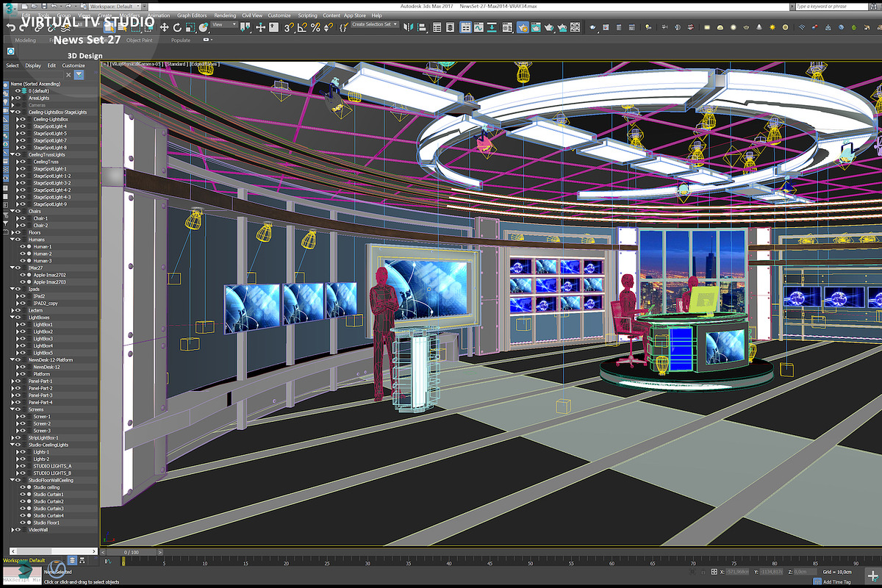This screenshot has width=882, height=588.
Task: Hide the Studio Curtain3 object
Action: (23, 509)
